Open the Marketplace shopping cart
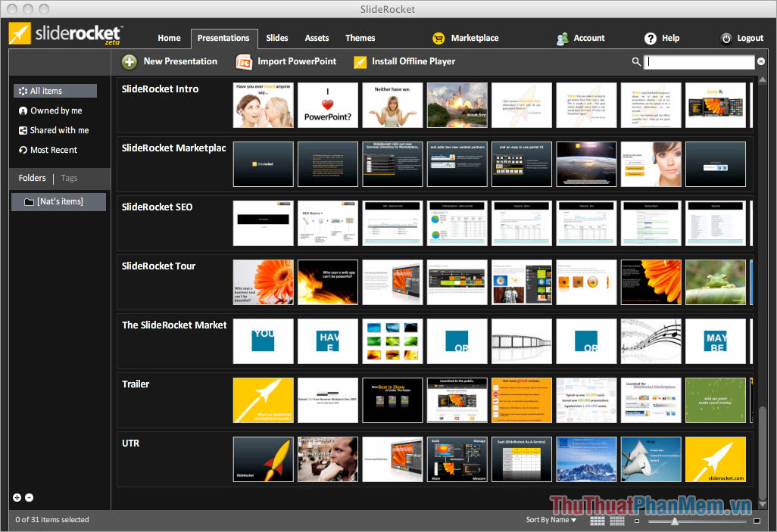Viewport: 777px width, 532px height. click(438, 38)
